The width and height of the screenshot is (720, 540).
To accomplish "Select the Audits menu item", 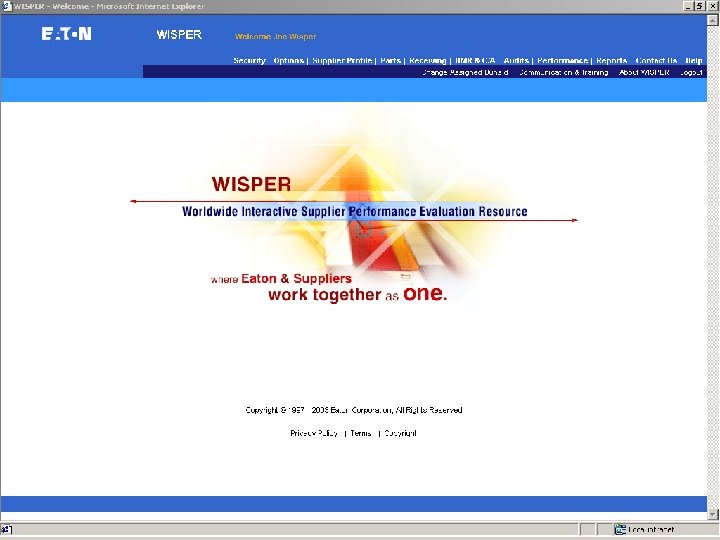I will pyautogui.click(x=516, y=61).
